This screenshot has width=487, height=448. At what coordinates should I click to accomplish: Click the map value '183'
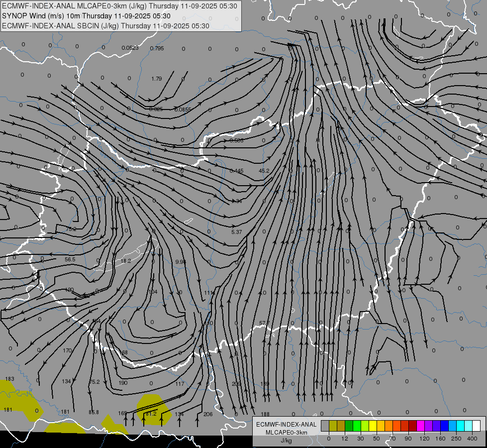tap(9, 379)
